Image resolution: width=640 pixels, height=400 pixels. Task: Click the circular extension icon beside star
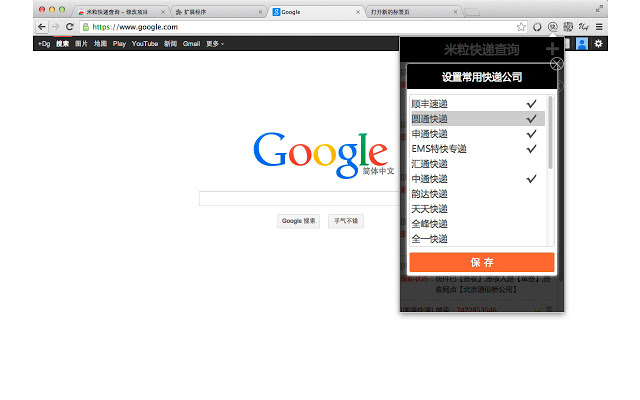click(x=537, y=27)
